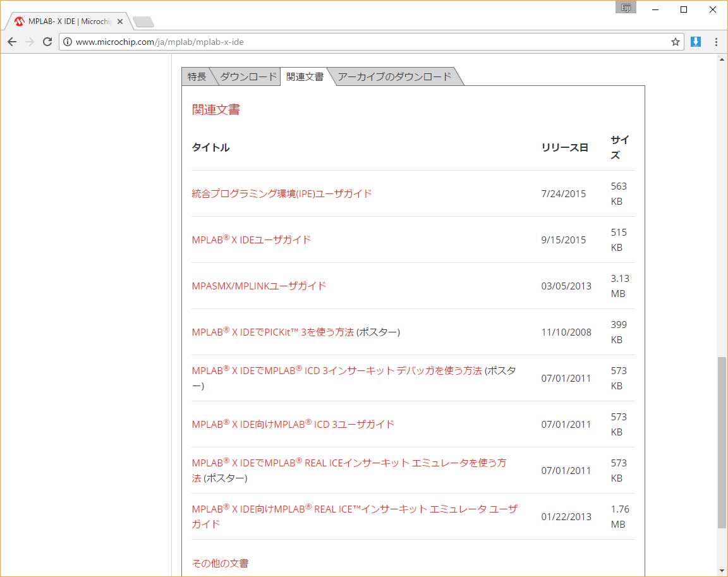This screenshot has width=728, height=577.
Task: Click the 515 KB size value
Action: pyautogui.click(x=619, y=240)
